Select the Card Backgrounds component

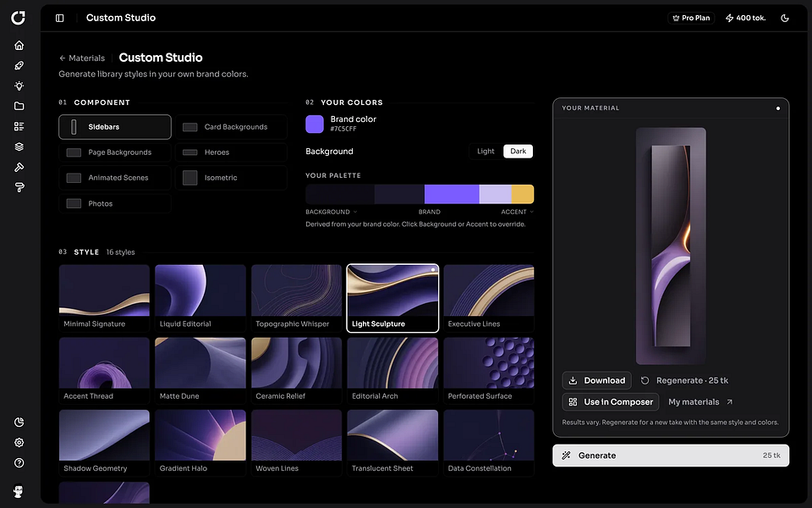pos(231,127)
